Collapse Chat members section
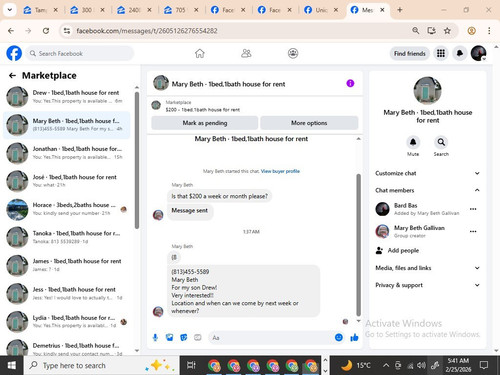 pyautogui.click(x=428, y=190)
